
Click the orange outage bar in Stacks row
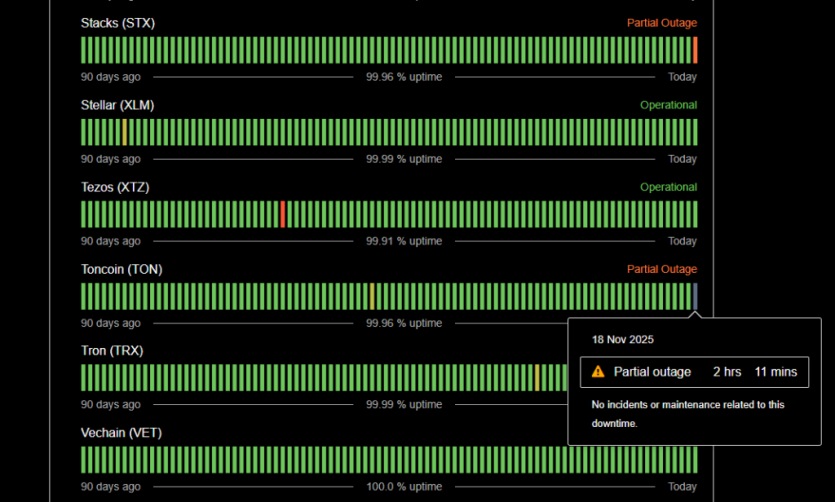pyautogui.click(x=695, y=50)
